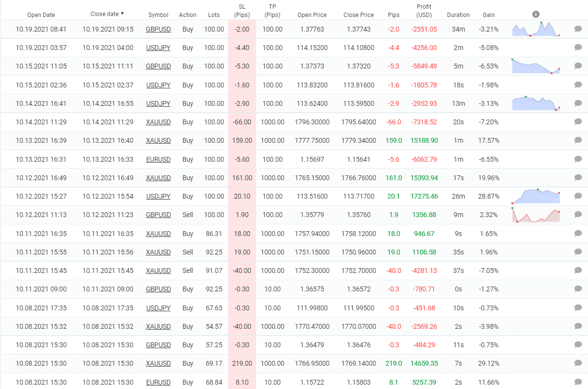Sort by the Symbol column header
The width and height of the screenshot is (588, 389).
158,15
